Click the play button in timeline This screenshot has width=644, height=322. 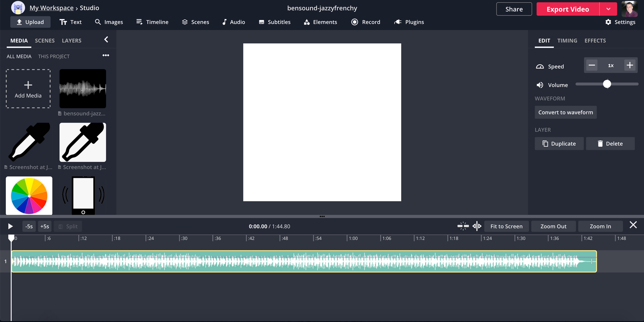10,226
